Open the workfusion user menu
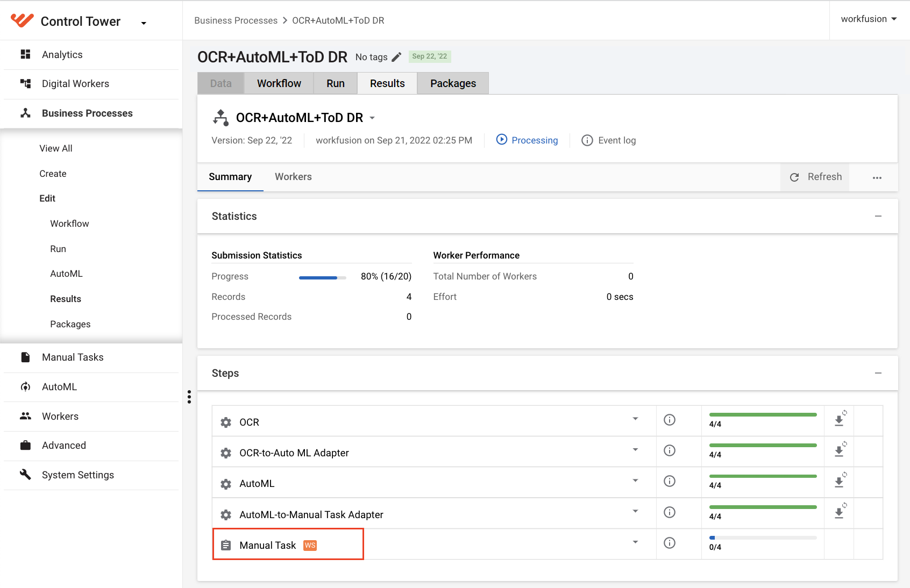Image resolution: width=910 pixels, height=588 pixels. point(869,19)
